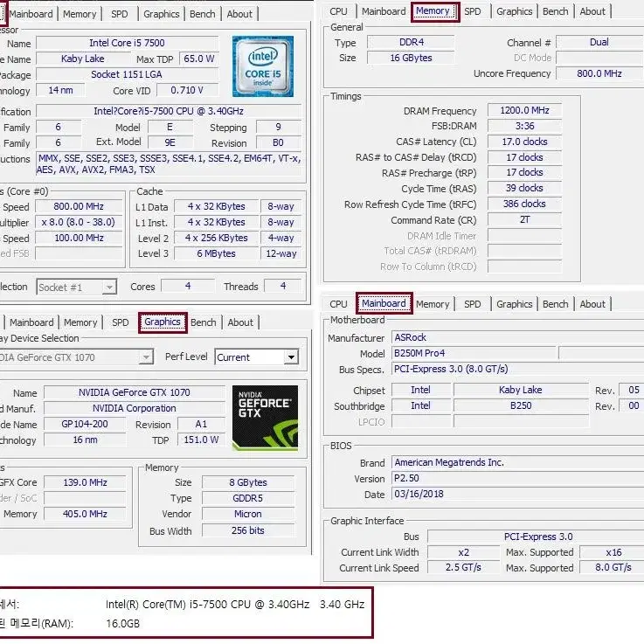
Task: Switch to Memory tab in the ASRock motherboard window
Action: (433, 304)
